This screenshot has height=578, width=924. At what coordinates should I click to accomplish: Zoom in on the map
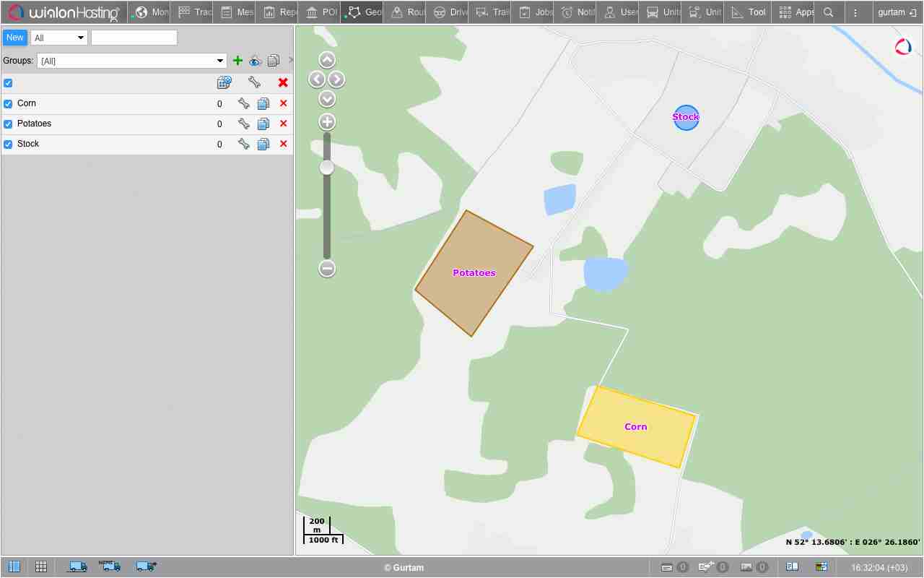(x=327, y=122)
